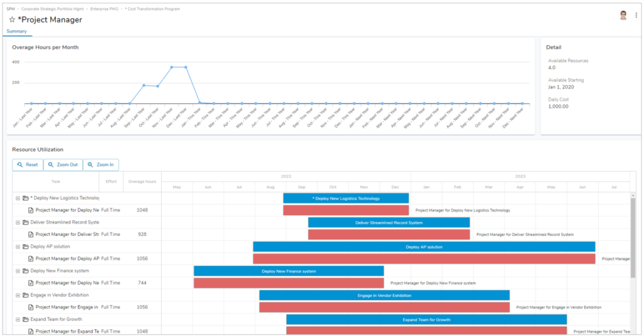Click the 928 overage hours value
The width and height of the screenshot is (644, 336).
point(142,235)
